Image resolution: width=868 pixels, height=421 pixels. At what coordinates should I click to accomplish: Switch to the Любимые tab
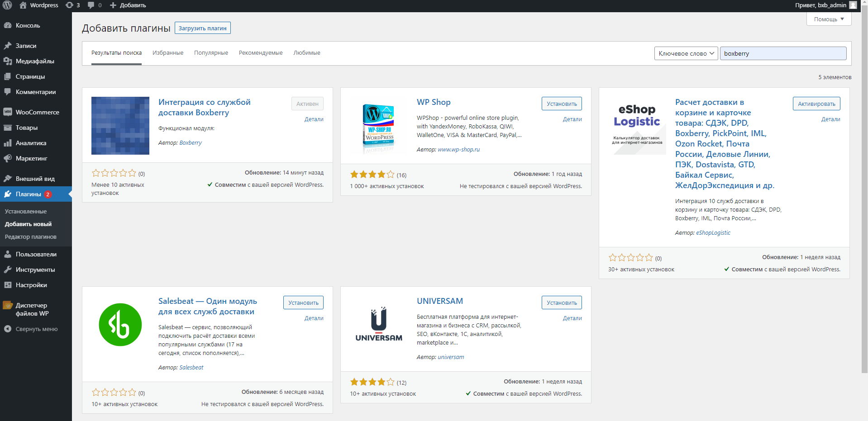coord(307,53)
